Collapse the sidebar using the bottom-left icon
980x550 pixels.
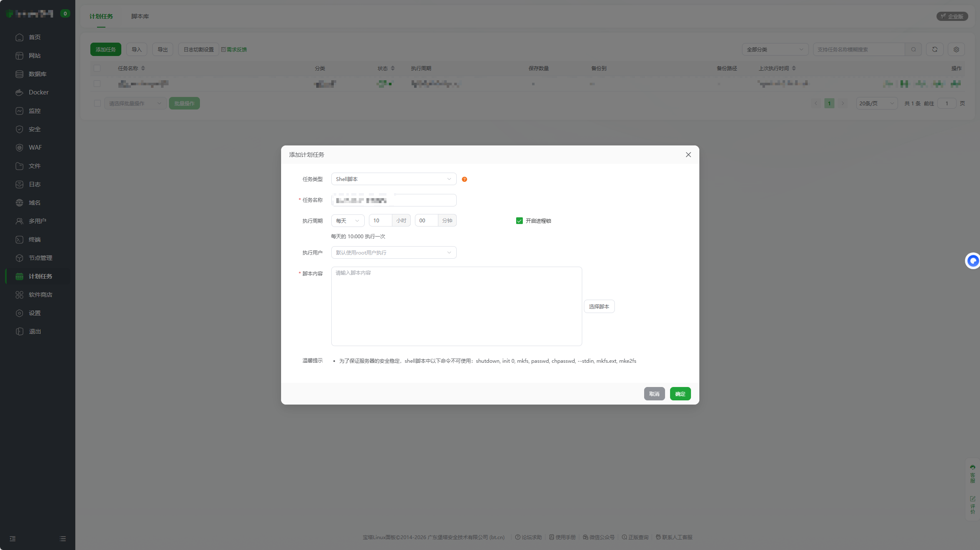click(x=13, y=539)
